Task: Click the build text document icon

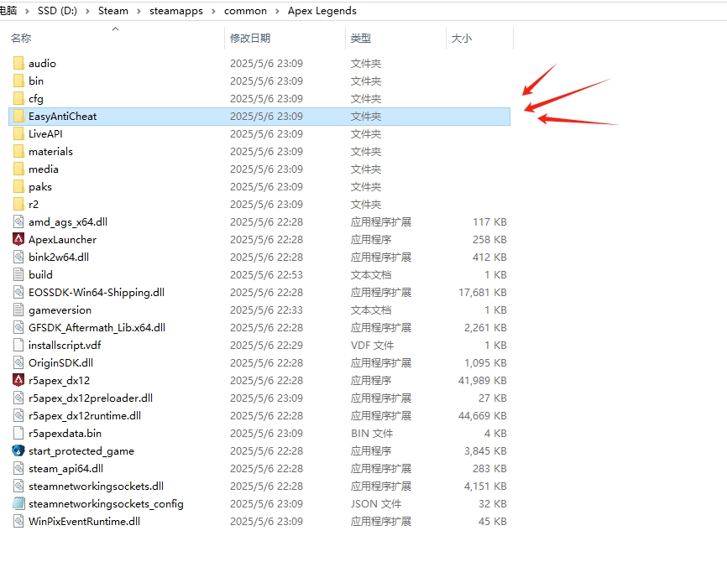Action: click(x=18, y=275)
